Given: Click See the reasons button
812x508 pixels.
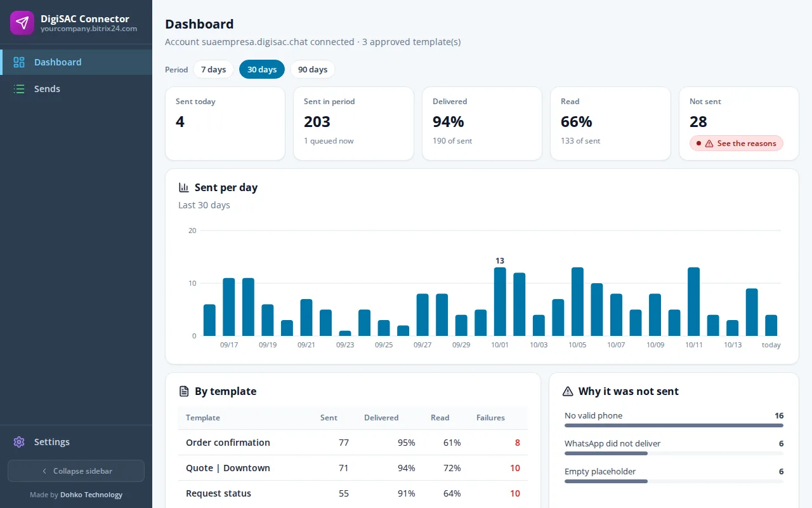Looking at the screenshot, I should pyautogui.click(x=737, y=144).
